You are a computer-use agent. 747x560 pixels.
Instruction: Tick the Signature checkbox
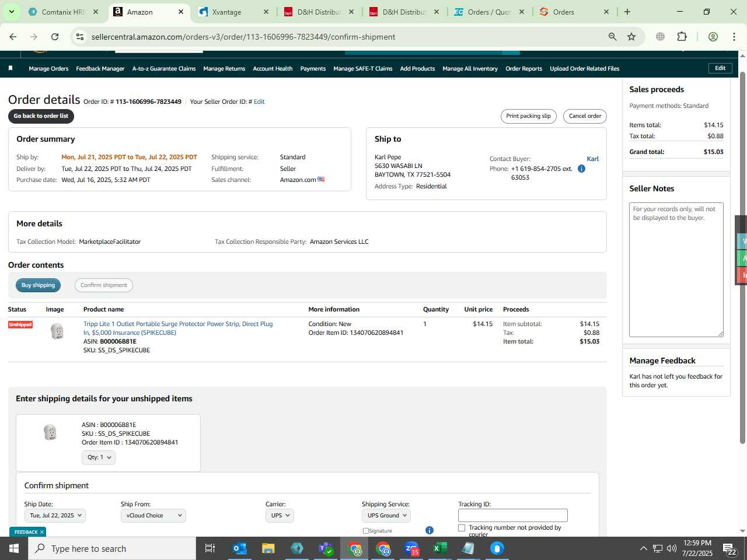[366, 531]
